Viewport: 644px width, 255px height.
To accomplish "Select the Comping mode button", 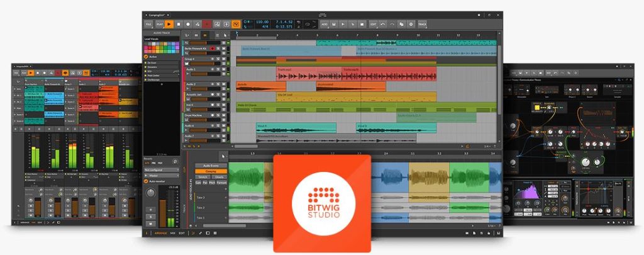I will 211,171.
